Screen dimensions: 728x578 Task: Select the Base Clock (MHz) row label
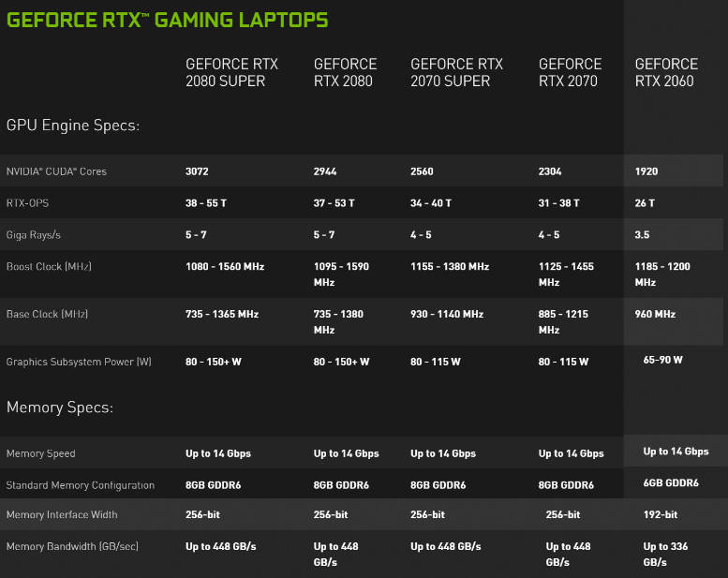click(x=48, y=314)
